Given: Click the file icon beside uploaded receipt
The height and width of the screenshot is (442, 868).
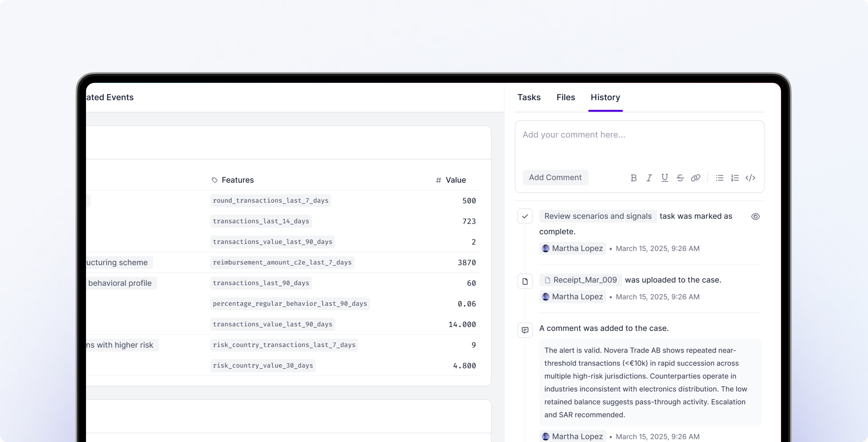Looking at the screenshot, I should (525, 281).
